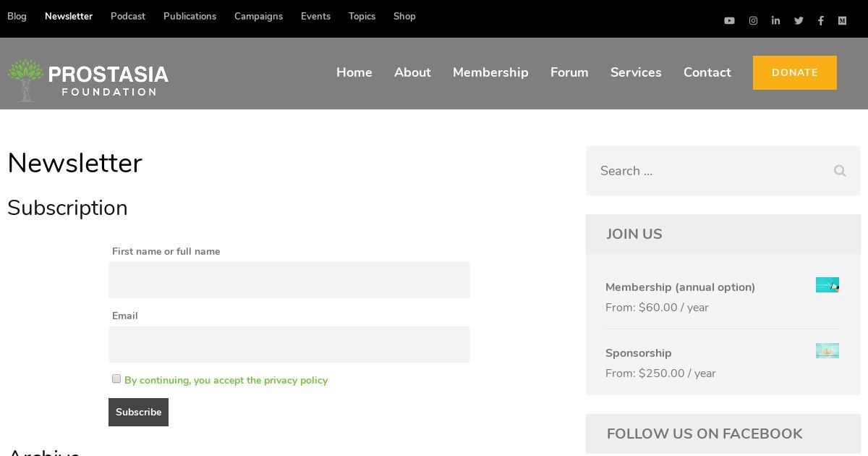
Task: Focus the Email input field
Action: click(289, 345)
